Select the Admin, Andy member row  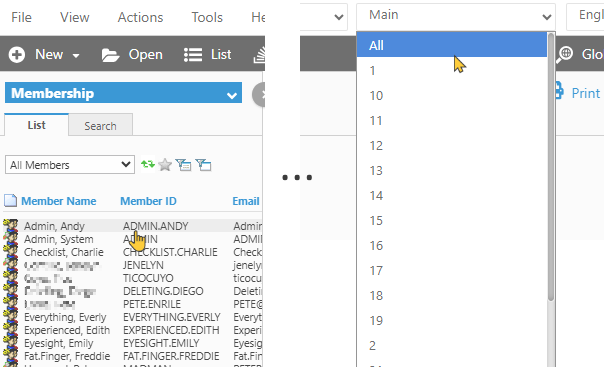[133, 226]
